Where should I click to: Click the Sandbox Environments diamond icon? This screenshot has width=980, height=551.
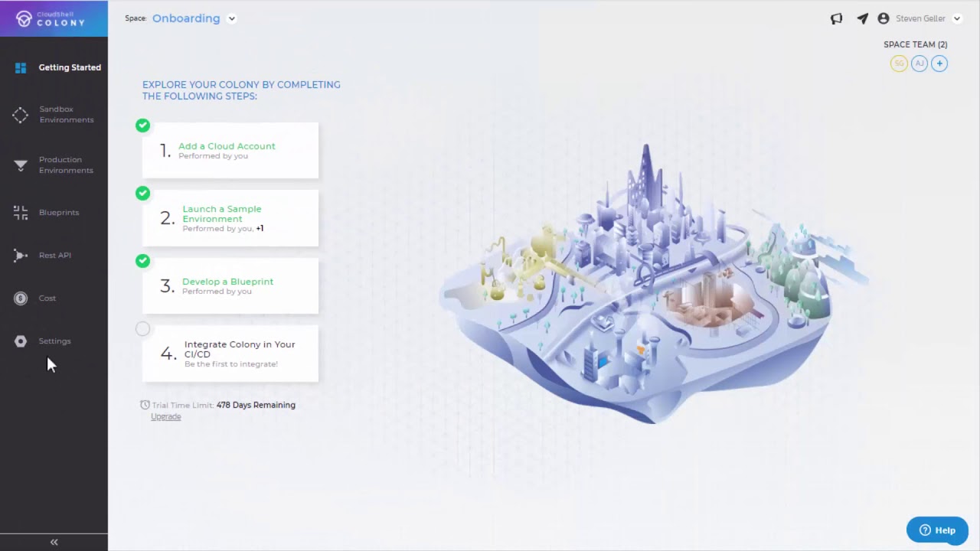coord(21,115)
